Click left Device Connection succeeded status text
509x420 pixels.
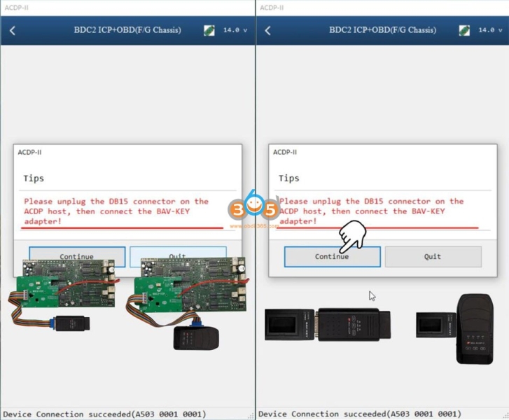click(104, 414)
